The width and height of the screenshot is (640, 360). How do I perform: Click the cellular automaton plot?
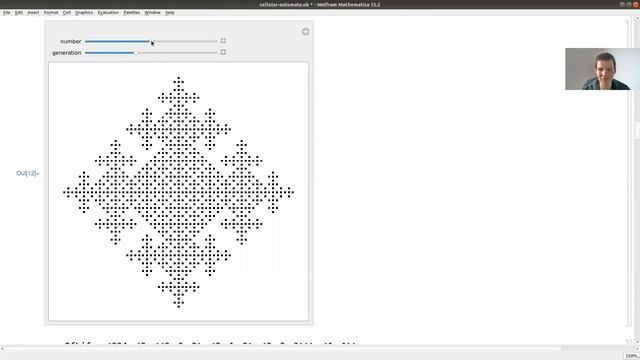(x=178, y=191)
